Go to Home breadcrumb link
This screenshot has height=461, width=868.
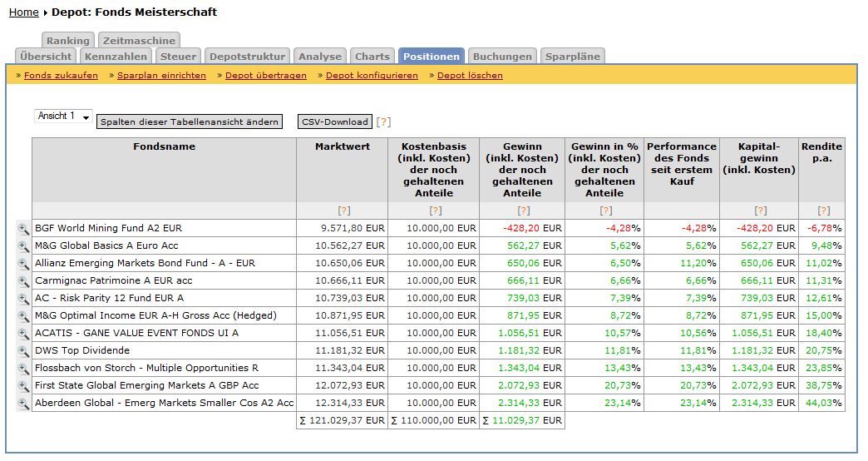(x=24, y=12)
